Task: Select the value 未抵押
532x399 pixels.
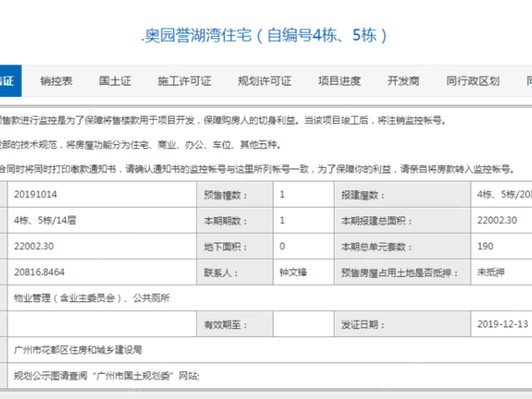Action: (x=491, y=272)
